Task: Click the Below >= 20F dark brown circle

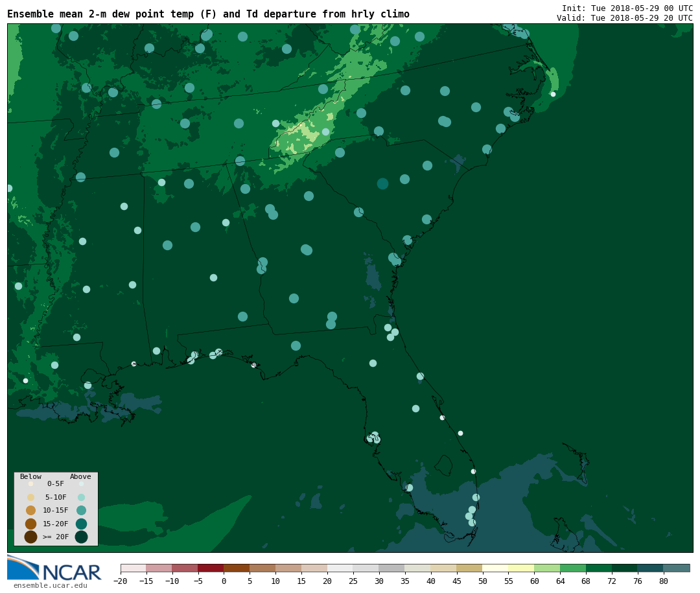Action: 30,537
